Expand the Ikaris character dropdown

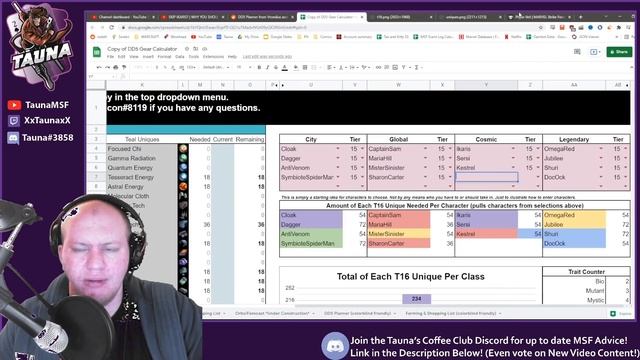point(513,149)
